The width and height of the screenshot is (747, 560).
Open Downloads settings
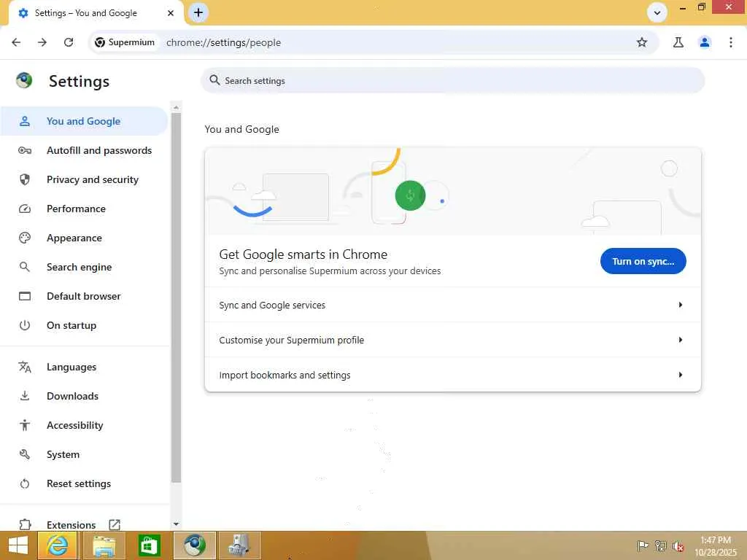(84, 396)
